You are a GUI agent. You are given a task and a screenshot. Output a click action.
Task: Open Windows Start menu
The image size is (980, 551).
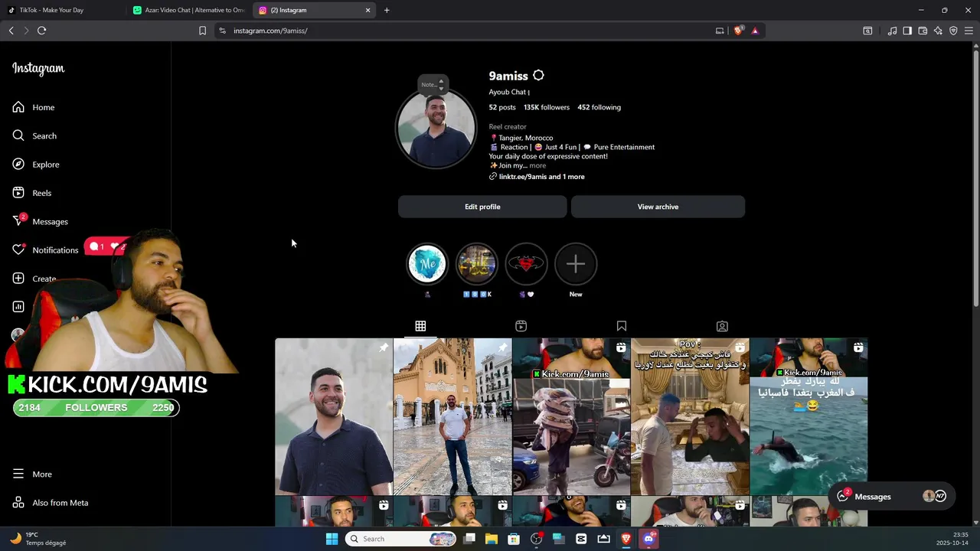coord(332,539)
